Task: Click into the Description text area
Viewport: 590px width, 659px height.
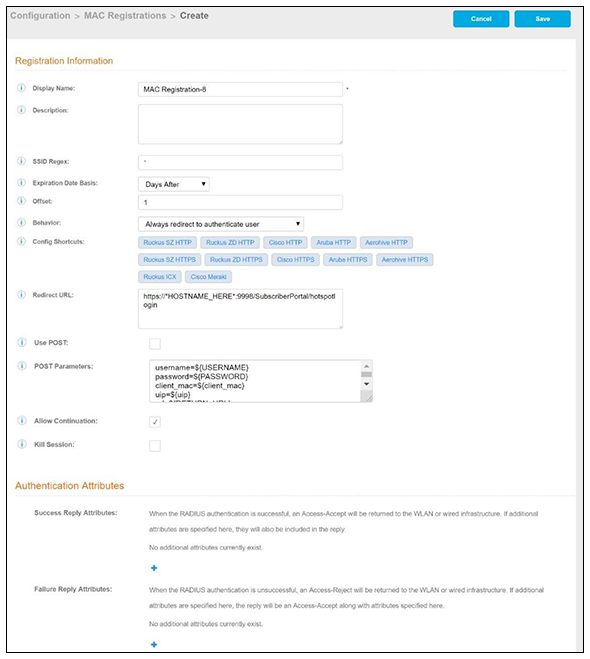Action: click(x=240, y=124)
